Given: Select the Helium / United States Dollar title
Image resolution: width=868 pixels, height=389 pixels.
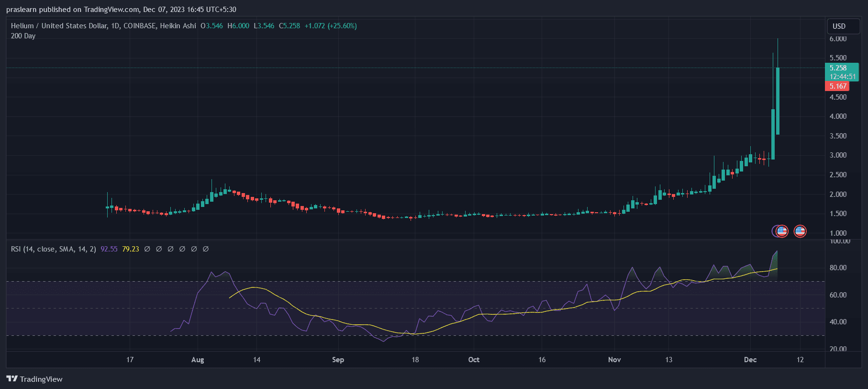Looking at the screenshot, I should tap(59, 26).
